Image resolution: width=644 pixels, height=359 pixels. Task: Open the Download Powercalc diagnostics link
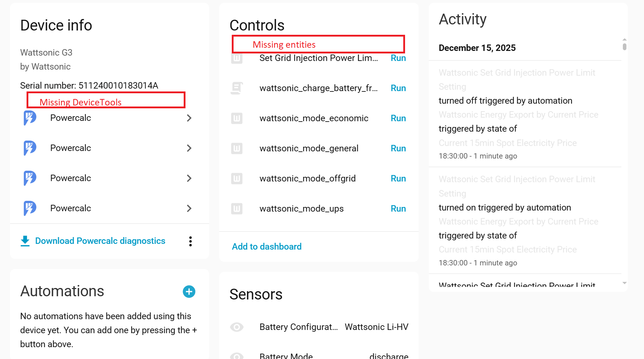[100, 241]
